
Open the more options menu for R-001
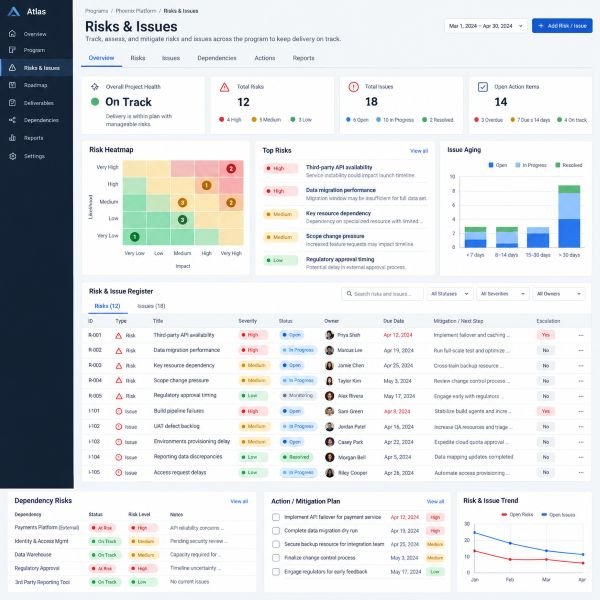(581, 335)
